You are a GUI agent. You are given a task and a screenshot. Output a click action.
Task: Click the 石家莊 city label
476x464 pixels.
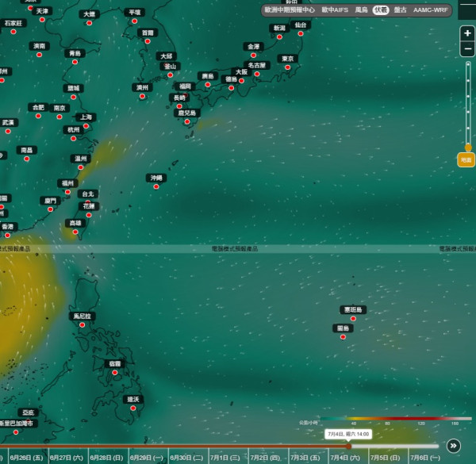pos(13,23)
